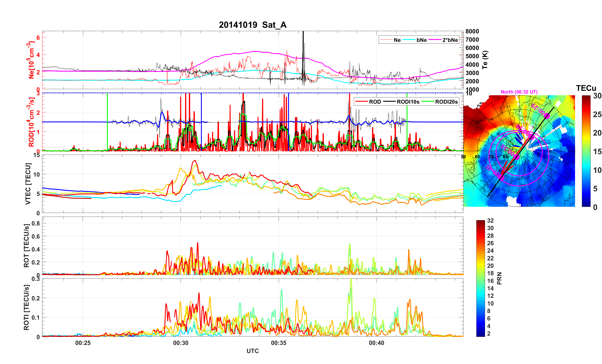602x364 pixels.
Task: Click the 00:40 tick label on UTC axis
Action: (376, 343)
